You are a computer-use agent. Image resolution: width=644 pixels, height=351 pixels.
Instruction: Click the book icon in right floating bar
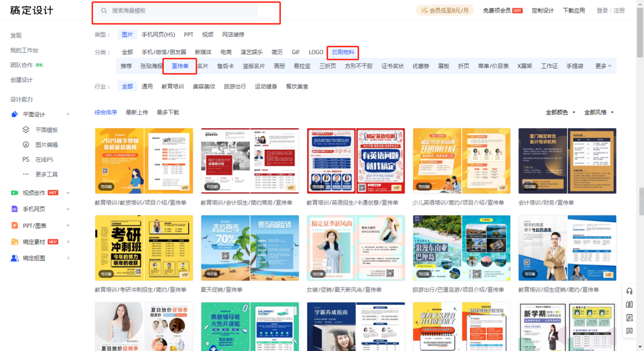(x=629, y=305)
